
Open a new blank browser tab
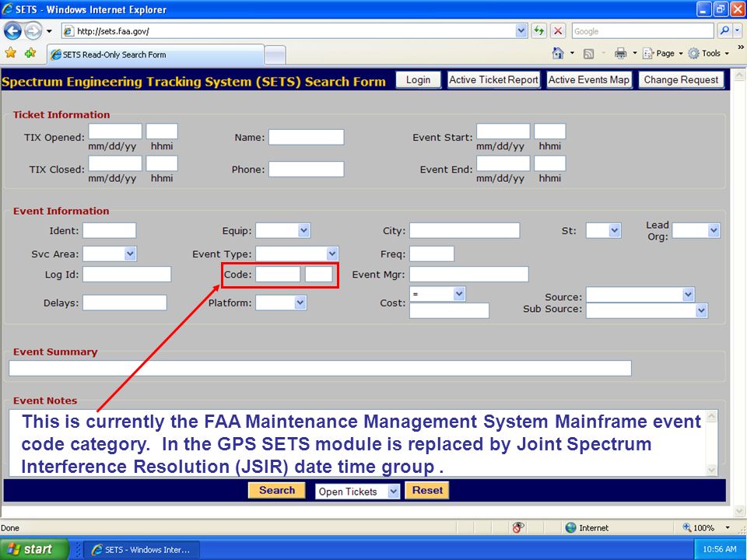275,55
